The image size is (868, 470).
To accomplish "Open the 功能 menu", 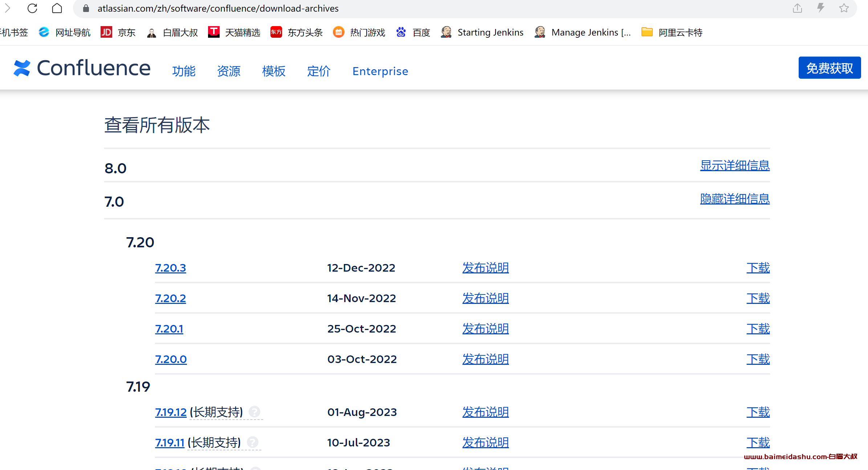I will click(184, 71).
